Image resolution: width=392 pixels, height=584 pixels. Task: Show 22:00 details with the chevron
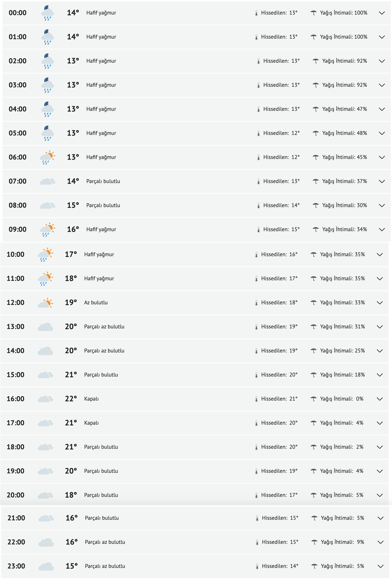click(x=380, y=542)
